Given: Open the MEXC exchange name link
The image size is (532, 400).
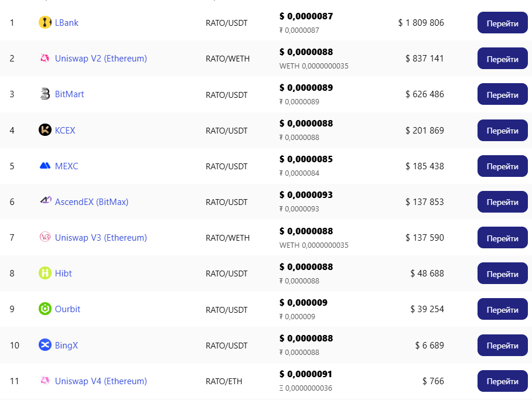Looking at the screenshot, I should [66, 166].
